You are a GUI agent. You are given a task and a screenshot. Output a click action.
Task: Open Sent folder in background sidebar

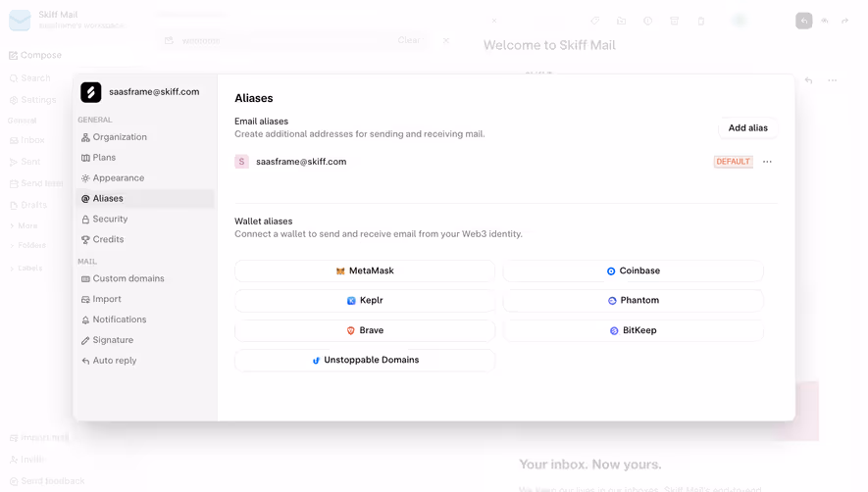[25, 162]
